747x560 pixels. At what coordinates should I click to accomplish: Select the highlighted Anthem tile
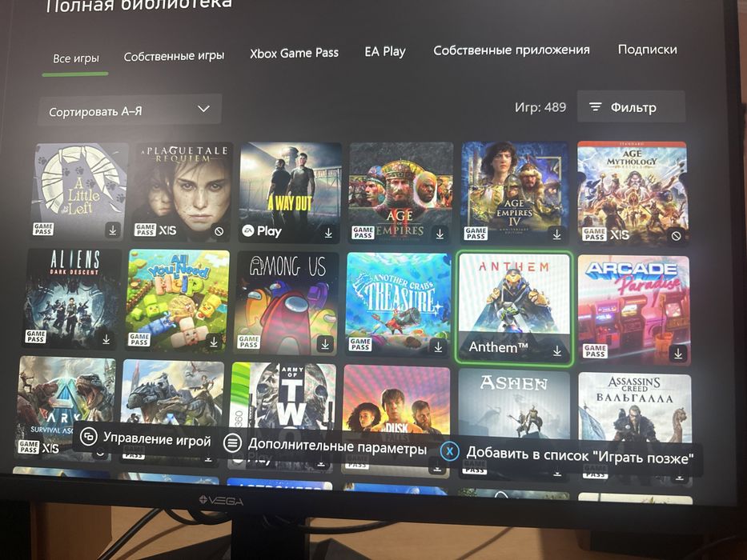[514, 308]
